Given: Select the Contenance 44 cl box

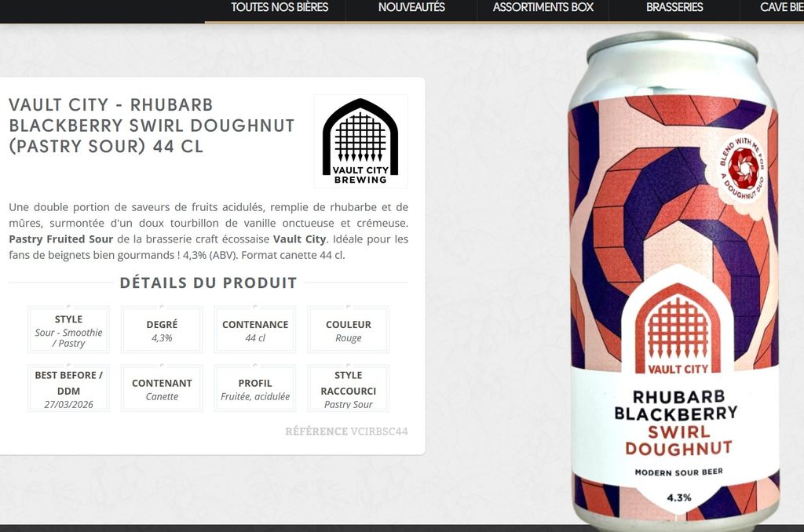Looking at the screenshot, I should coord(255,330).
